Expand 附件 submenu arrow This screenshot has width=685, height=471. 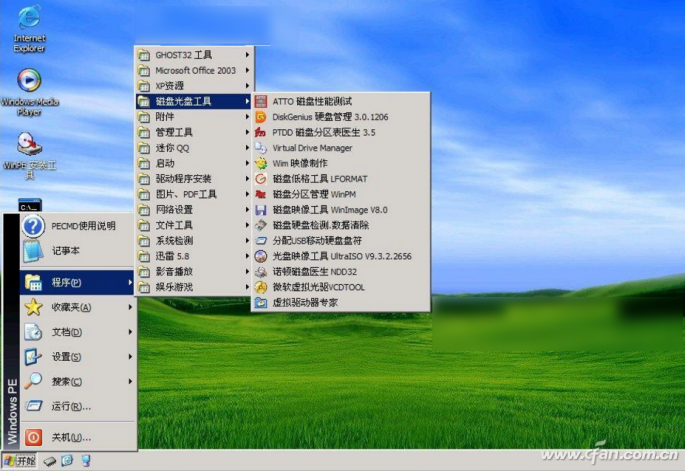tap(247, 117)
